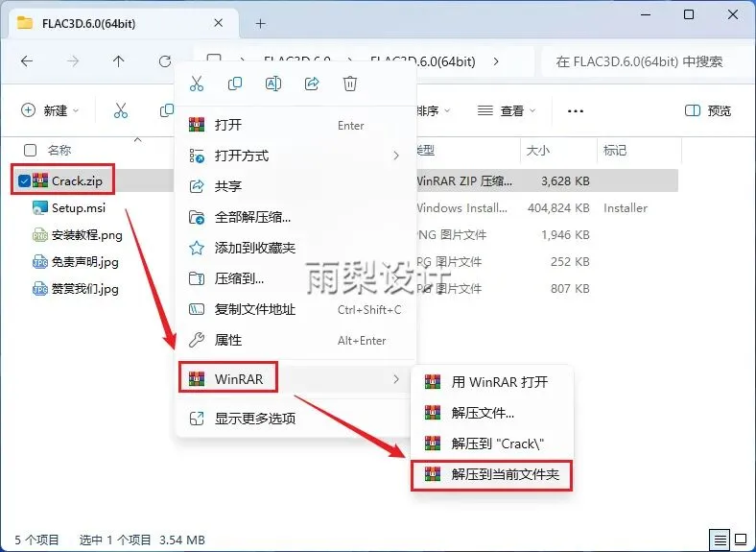Click the Share icon in context menu
This screenshot has width=756, height=552.
coord(312,84)
